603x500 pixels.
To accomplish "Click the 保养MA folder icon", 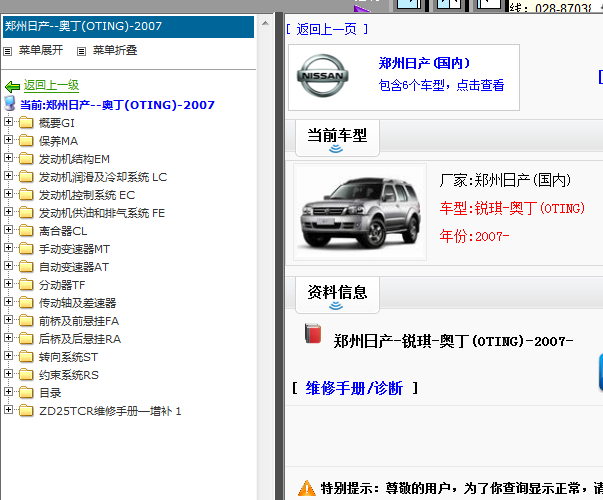I will [26, 141].
